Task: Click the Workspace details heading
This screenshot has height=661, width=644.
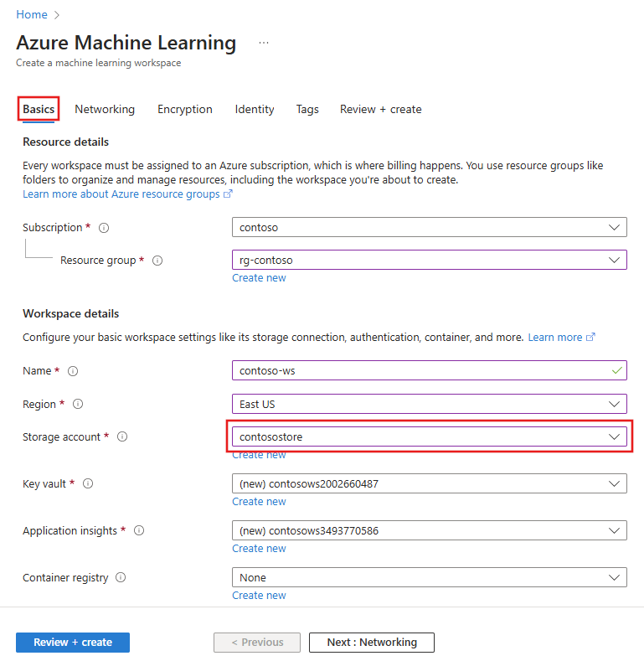Action: [71, 313]
